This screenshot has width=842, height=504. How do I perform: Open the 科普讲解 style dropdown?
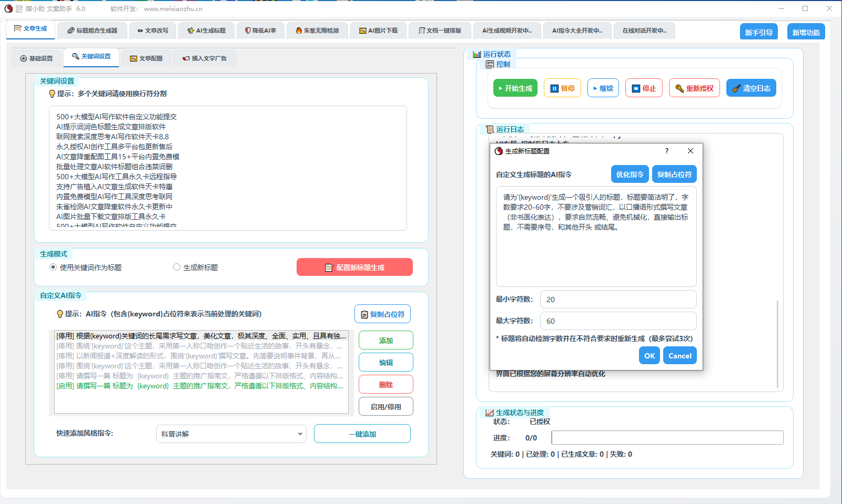pyautogui.click(x=231, y=434)
